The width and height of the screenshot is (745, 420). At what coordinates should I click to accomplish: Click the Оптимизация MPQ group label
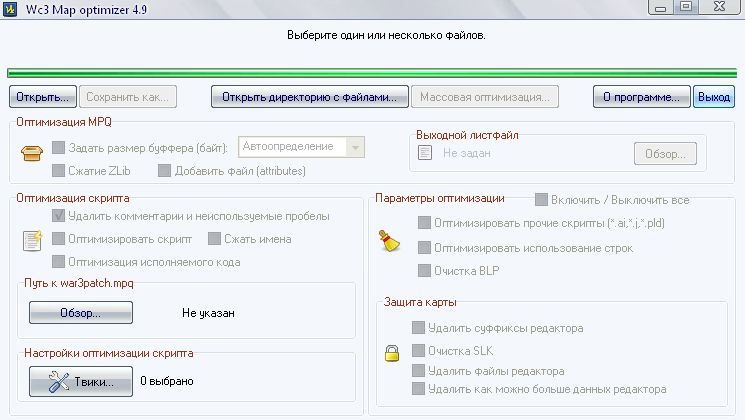click(64, 122)
